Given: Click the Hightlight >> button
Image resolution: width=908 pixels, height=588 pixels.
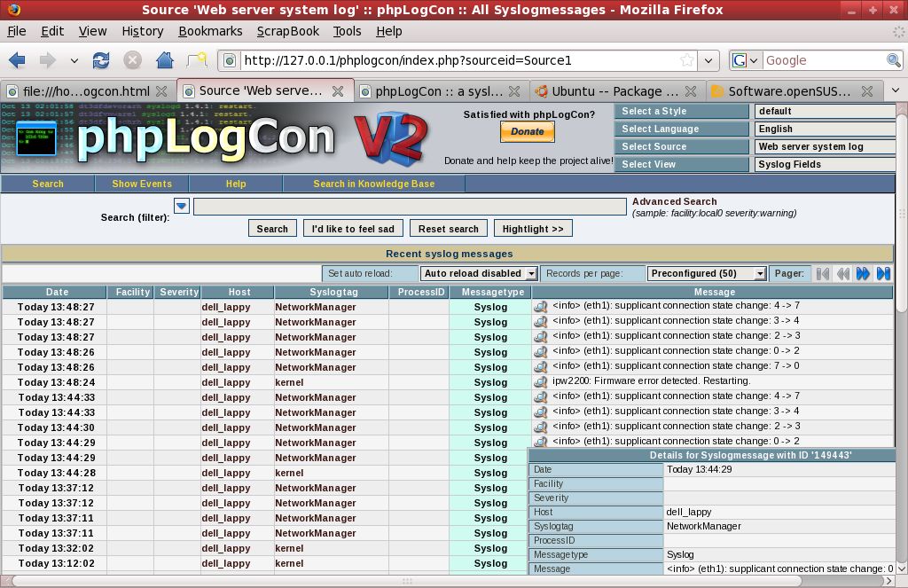Looking at the screenshot, I should [533, 229].
